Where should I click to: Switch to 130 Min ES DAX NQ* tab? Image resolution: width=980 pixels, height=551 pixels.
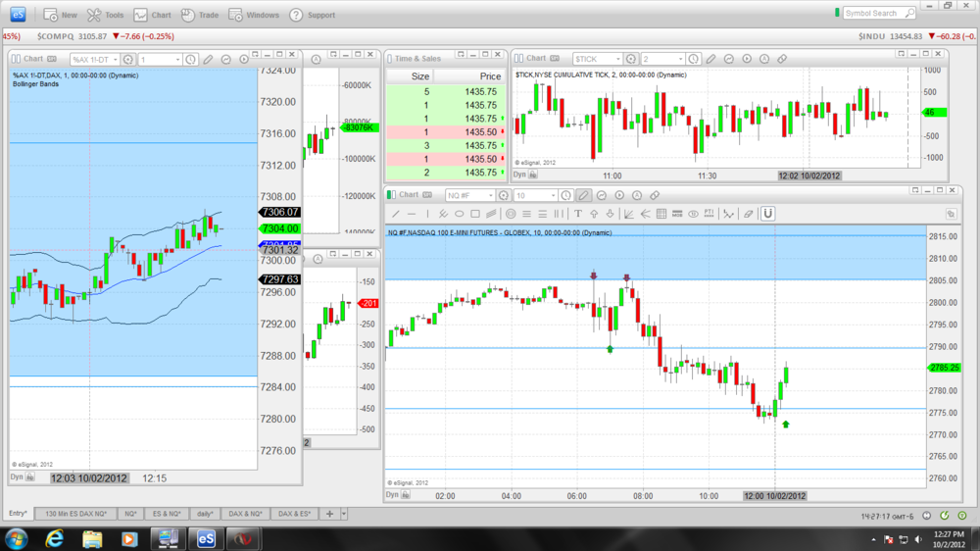click(75, 514)
